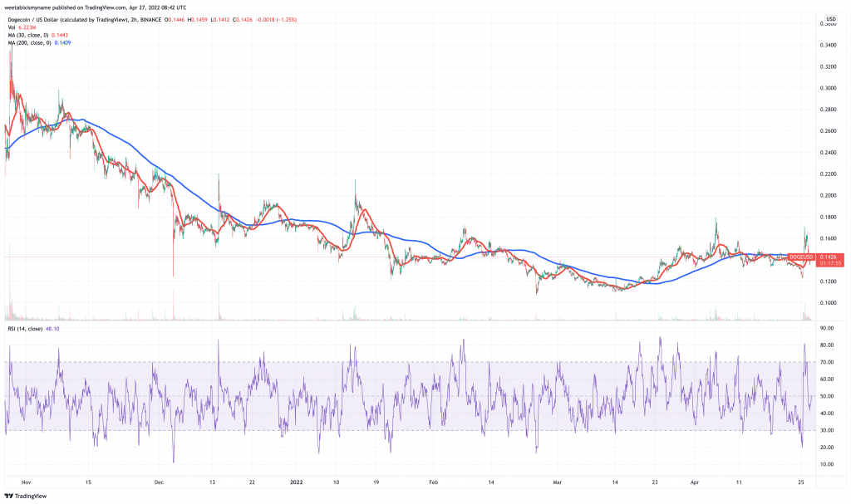Click the USD currency button on price axis

pyautogui.click(x=830, y=20)
